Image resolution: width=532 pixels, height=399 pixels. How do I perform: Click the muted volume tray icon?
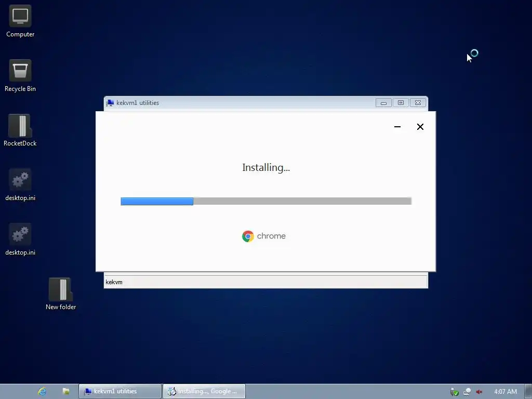[479, 392]
